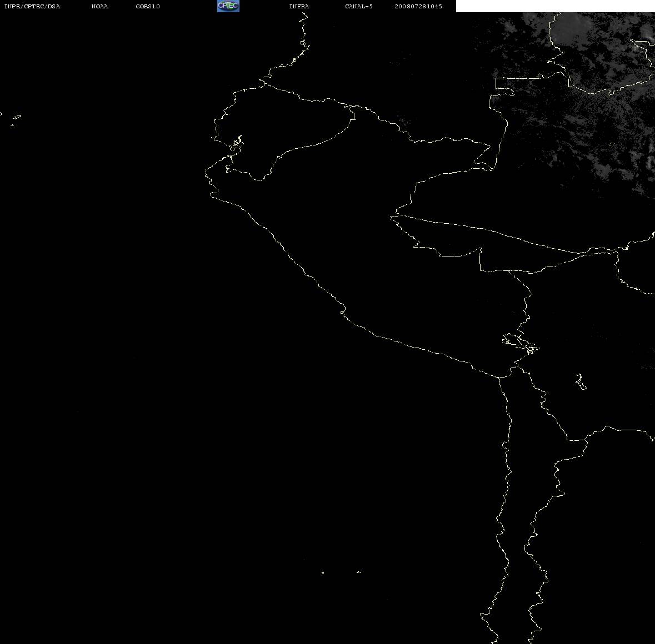
Task: Select the INPE/CPTEC/DSA header text
Action: point(32,6)
